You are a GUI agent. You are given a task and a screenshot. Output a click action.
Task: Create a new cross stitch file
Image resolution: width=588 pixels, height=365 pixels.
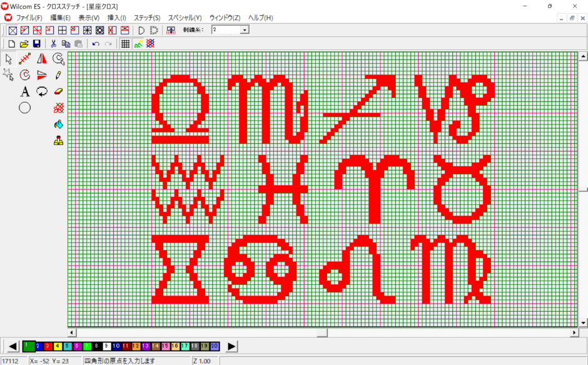pyautogui.click(x=12, y=44)
